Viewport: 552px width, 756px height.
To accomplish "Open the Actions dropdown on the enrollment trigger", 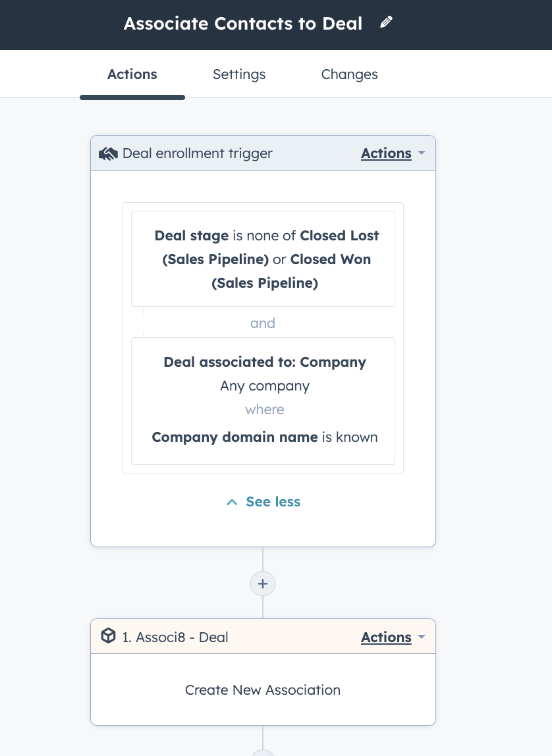I will 386,153.
